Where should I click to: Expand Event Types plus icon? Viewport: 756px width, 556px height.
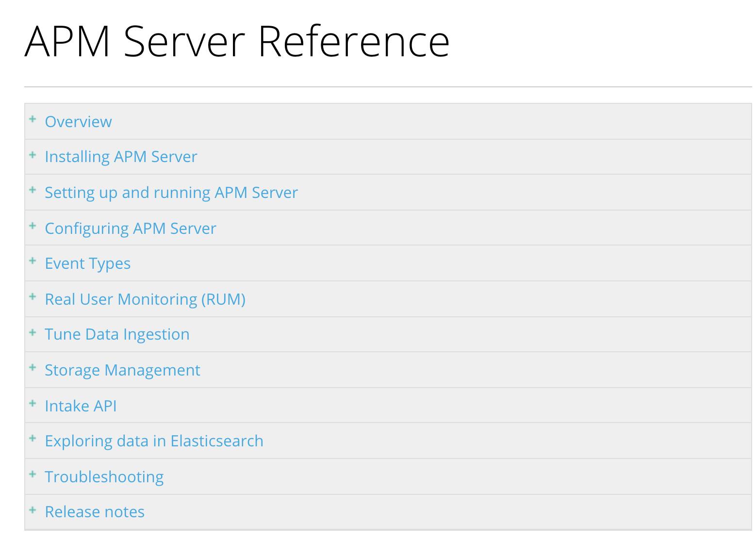point(33,261)
